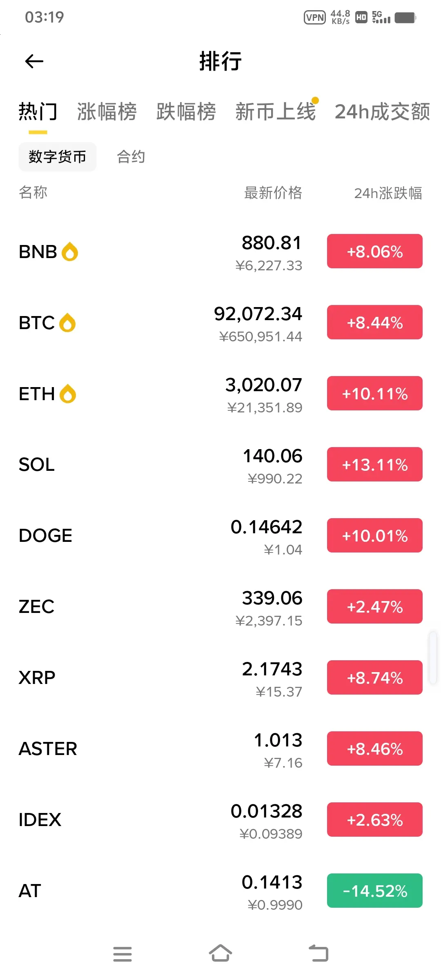Open the 新币上线 new listings tab
This screenshot has height=980, width=441.
(276, 112)
